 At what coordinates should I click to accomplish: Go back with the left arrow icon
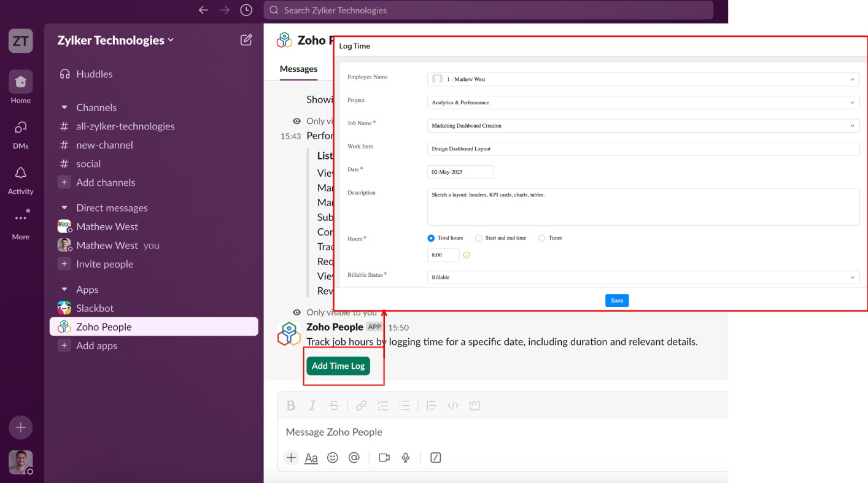click(x=204, y=10)
